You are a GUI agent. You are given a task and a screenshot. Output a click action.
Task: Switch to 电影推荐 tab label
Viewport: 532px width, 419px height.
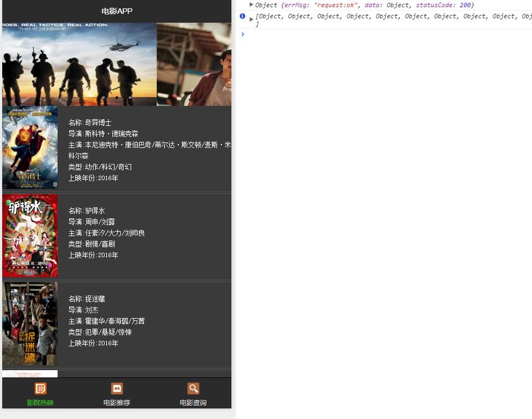(x=117, y=402)
